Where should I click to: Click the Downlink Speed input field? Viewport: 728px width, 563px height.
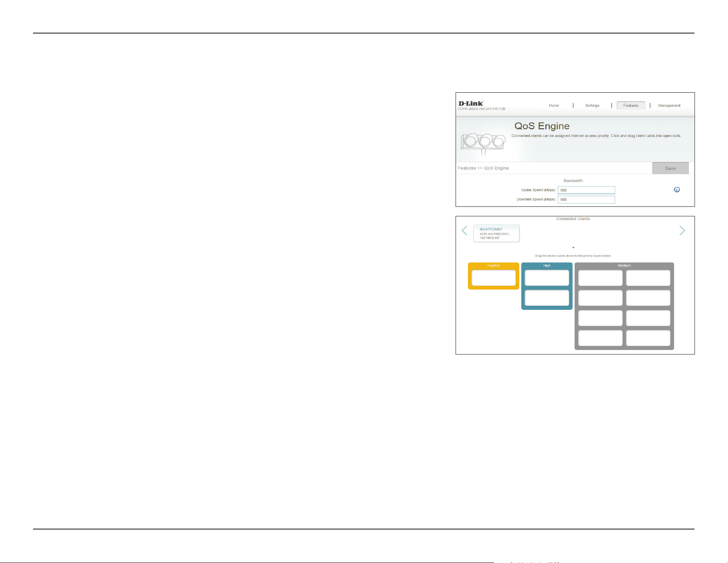(586, 199)
